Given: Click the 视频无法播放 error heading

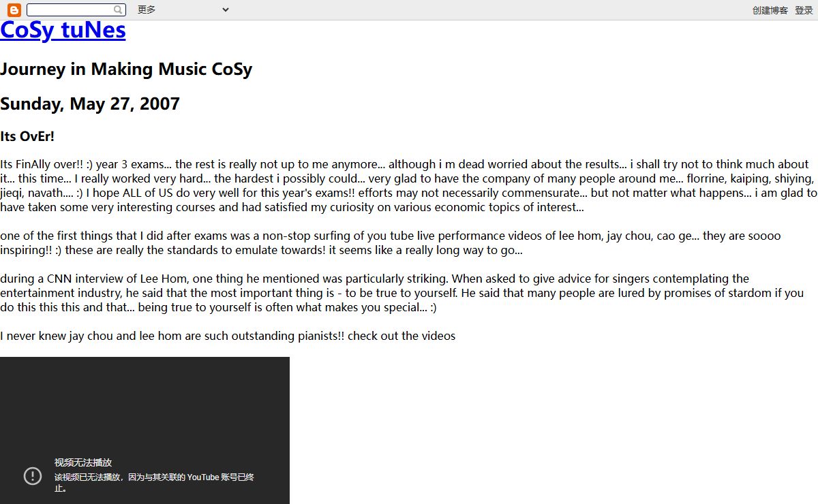Looking at the screenshot, I should (83, 462).
